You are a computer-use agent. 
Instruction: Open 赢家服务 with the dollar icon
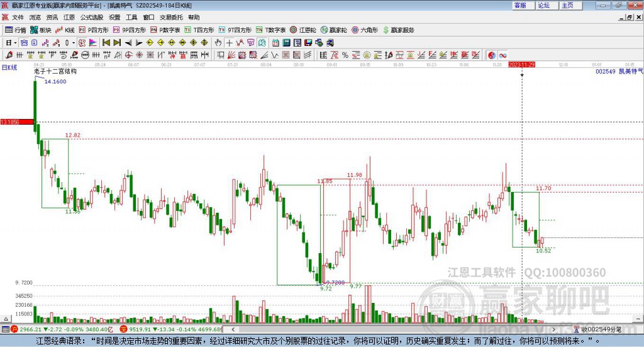click(399, 30)
